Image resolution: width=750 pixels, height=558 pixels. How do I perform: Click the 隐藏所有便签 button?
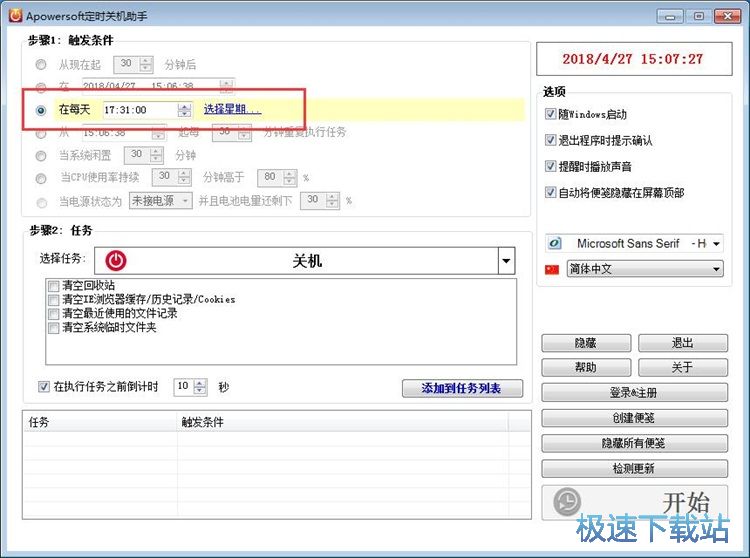coord(634,443)
